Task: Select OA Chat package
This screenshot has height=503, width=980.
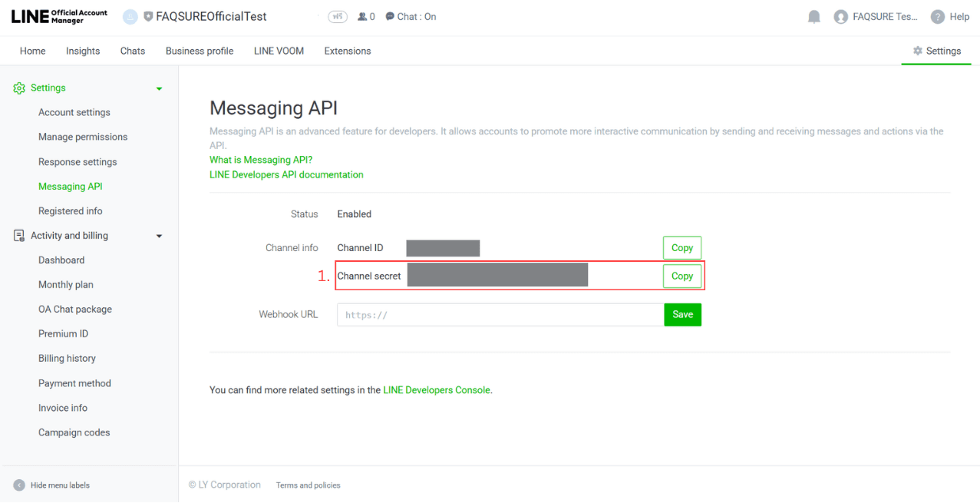Action: tap(75, 309)
